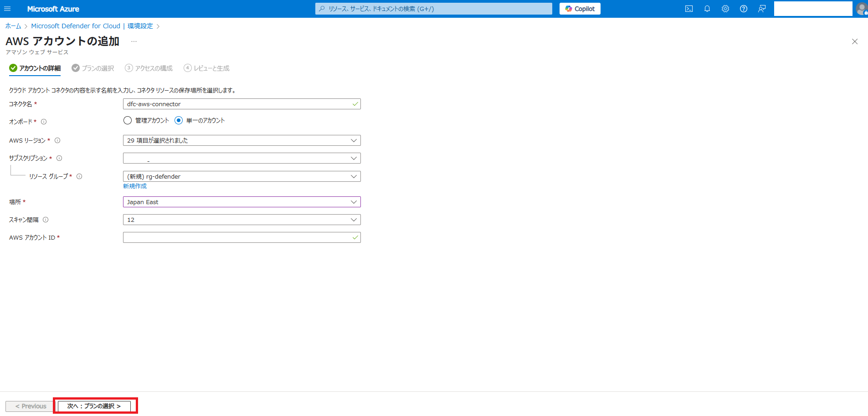Click the コネクタ名 input field

[242, 104]
